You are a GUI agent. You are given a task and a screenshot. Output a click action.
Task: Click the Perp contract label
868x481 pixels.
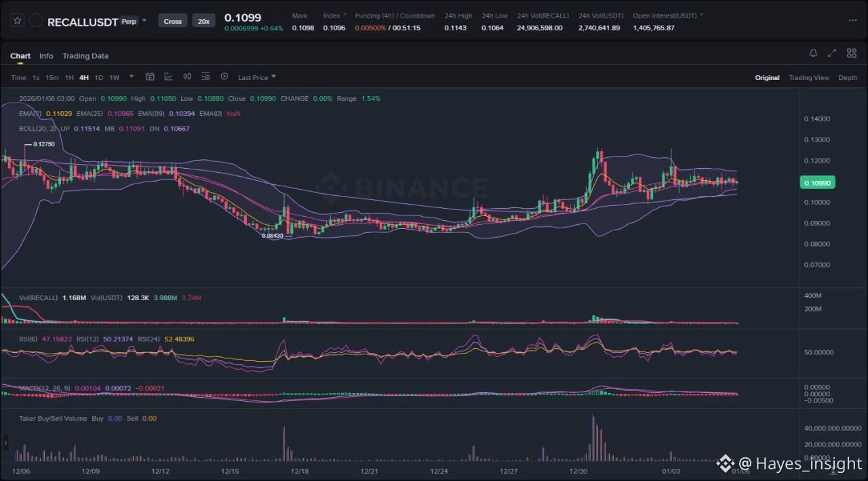(x=128, y=22)
